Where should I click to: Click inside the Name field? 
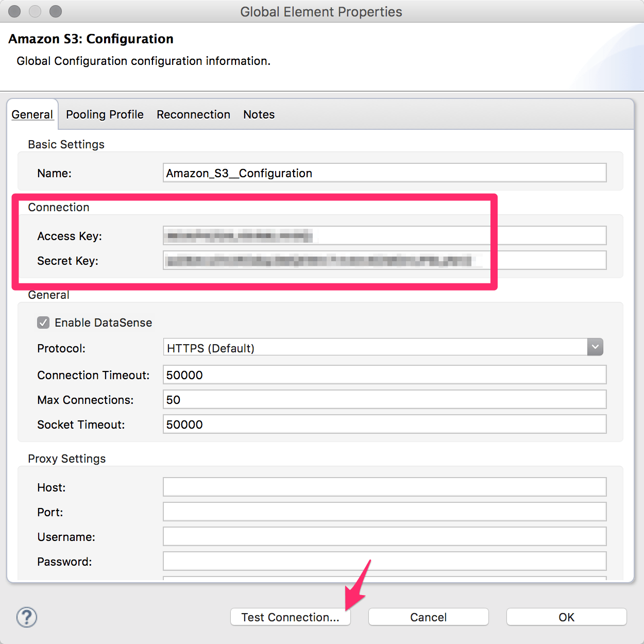click(384, 173)
